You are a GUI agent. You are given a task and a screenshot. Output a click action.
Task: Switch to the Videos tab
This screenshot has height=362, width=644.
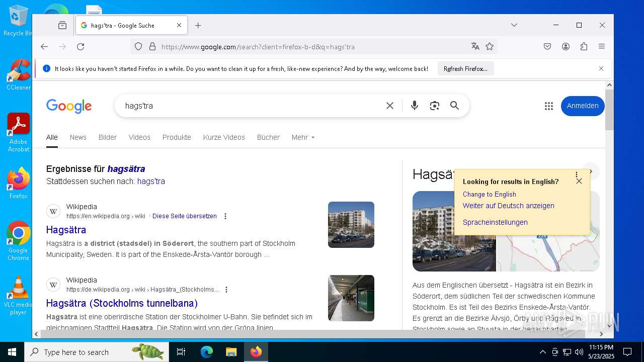pos(139,137)
